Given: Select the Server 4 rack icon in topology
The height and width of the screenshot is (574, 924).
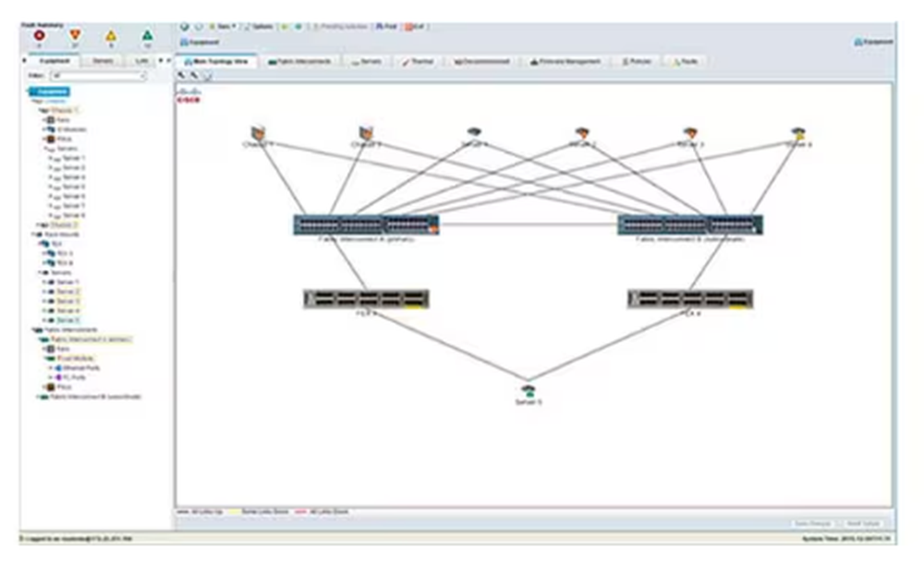Looking at the screenshot, I should pyautogui.click(x=798, y=132).
